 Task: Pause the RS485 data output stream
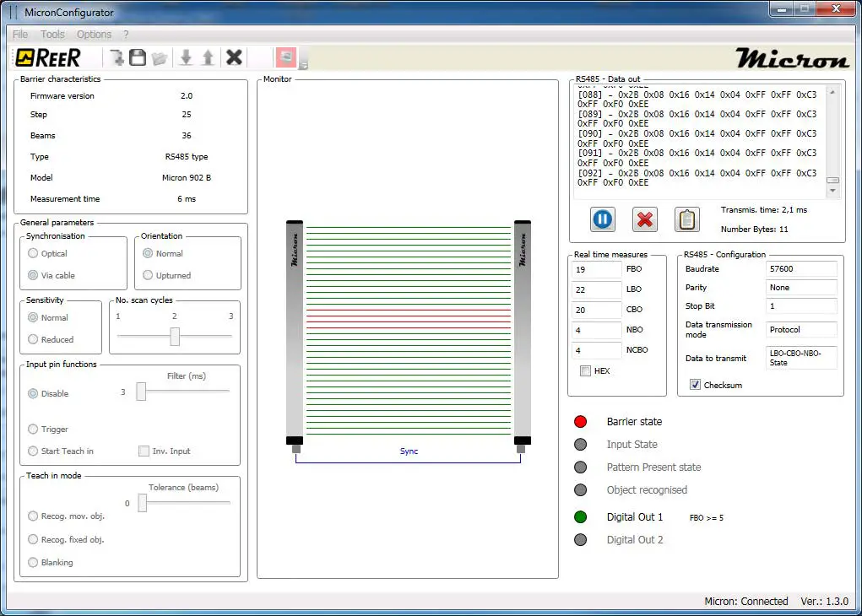point(602,219)
